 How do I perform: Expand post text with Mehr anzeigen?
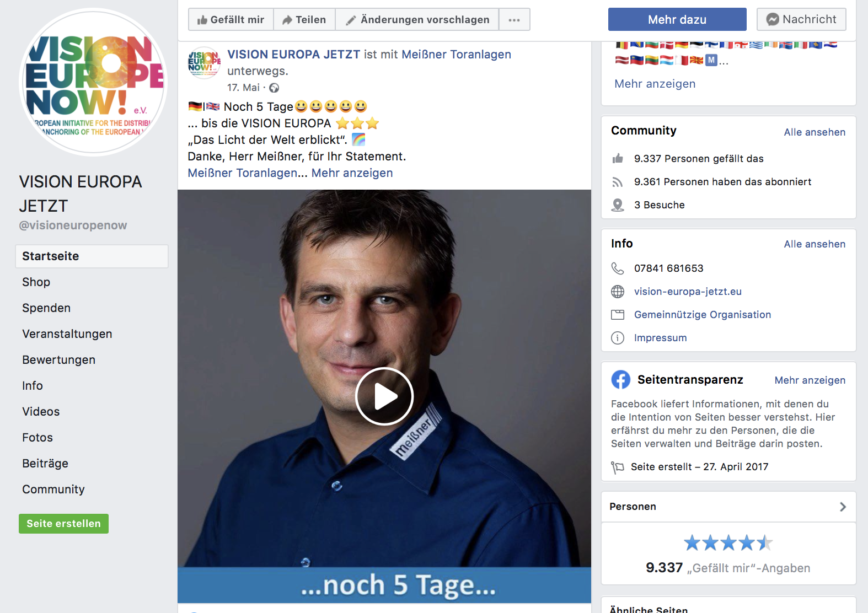(x=352, y=173)
